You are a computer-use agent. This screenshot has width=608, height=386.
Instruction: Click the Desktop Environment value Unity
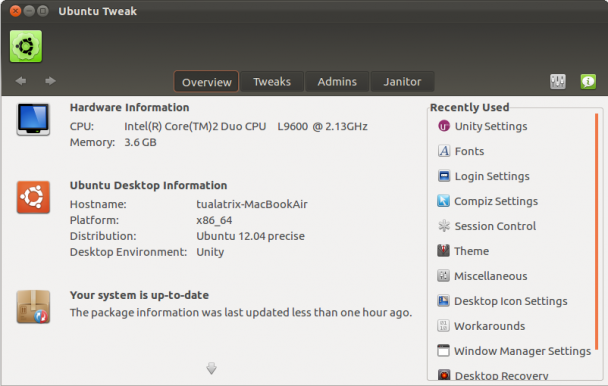pos(210,252)
